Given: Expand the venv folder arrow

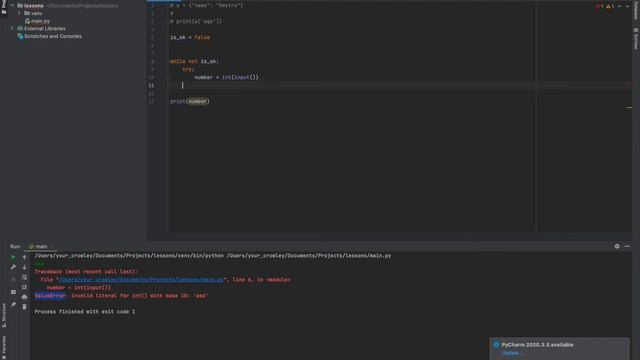Looking at the screenshot, I should pos(19,13).
